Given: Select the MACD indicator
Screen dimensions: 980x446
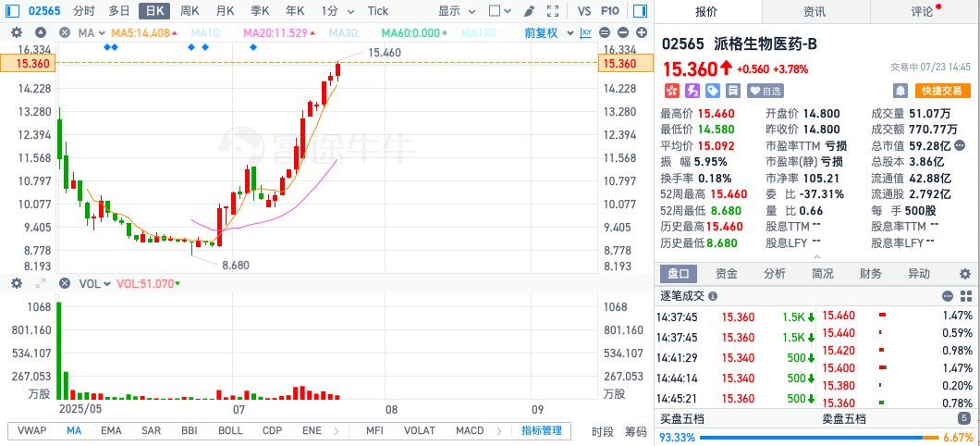Looking at the screenshot, I should tap(469, 430).
